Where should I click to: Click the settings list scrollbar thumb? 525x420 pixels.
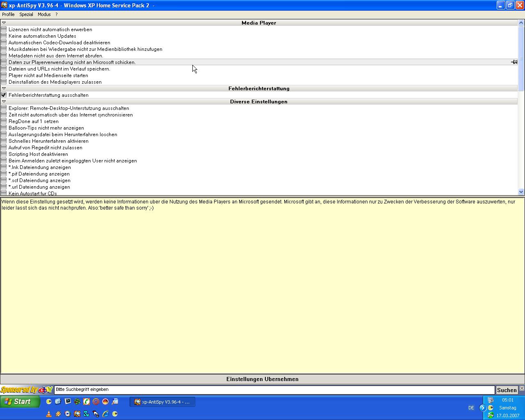(521, 58)
